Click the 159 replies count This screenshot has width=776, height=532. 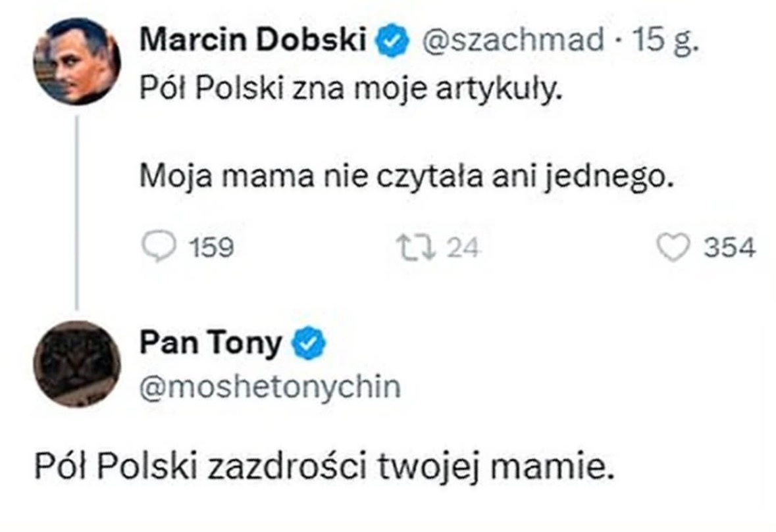(211, 248)
